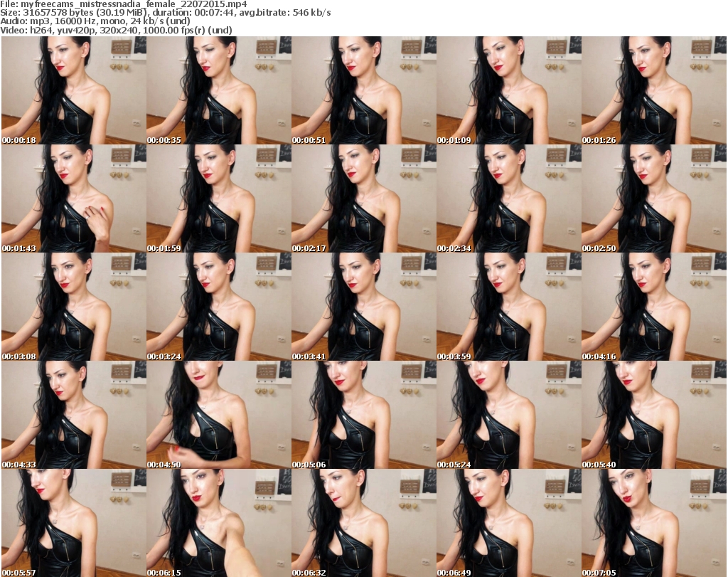The height and width of the screenshot is (577, 728).
Task: Select the frame at 00:02:50
Action: (654, 198)
